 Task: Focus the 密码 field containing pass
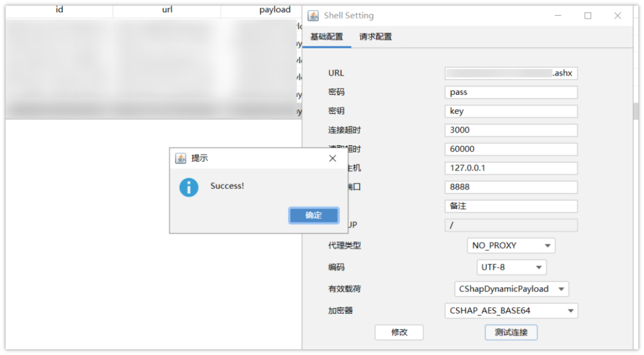tap(511, 92)
